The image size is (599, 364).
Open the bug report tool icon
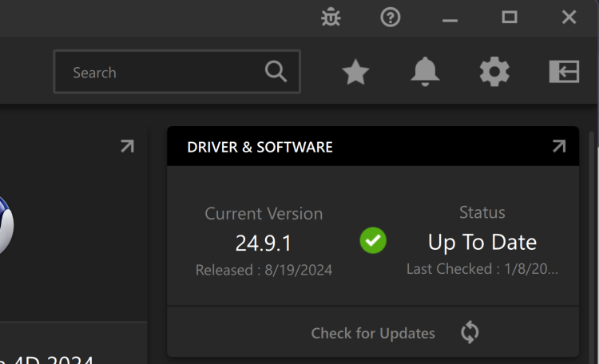(331, 17)
